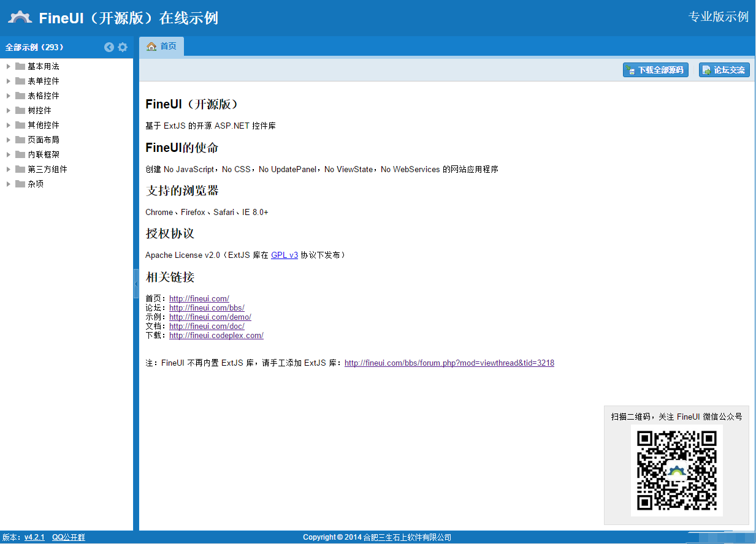Select the 表单控件 tree label

(44, 81)
